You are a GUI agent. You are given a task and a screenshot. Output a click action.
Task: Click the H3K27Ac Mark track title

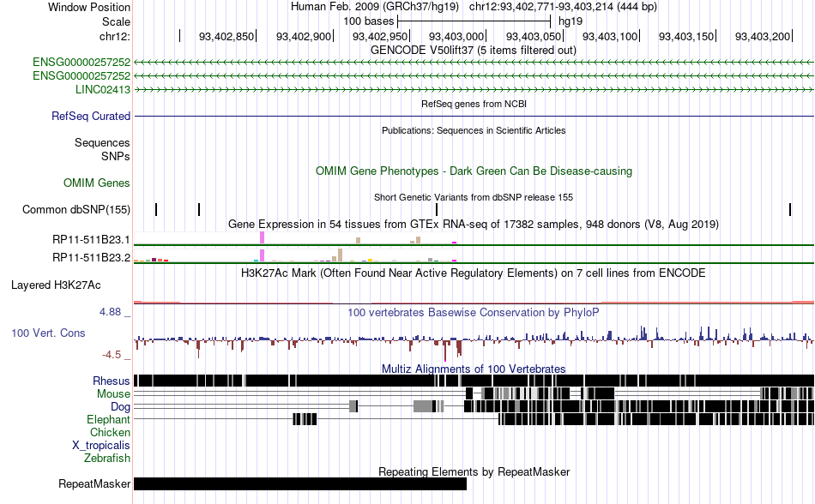(x=474, y=273)
